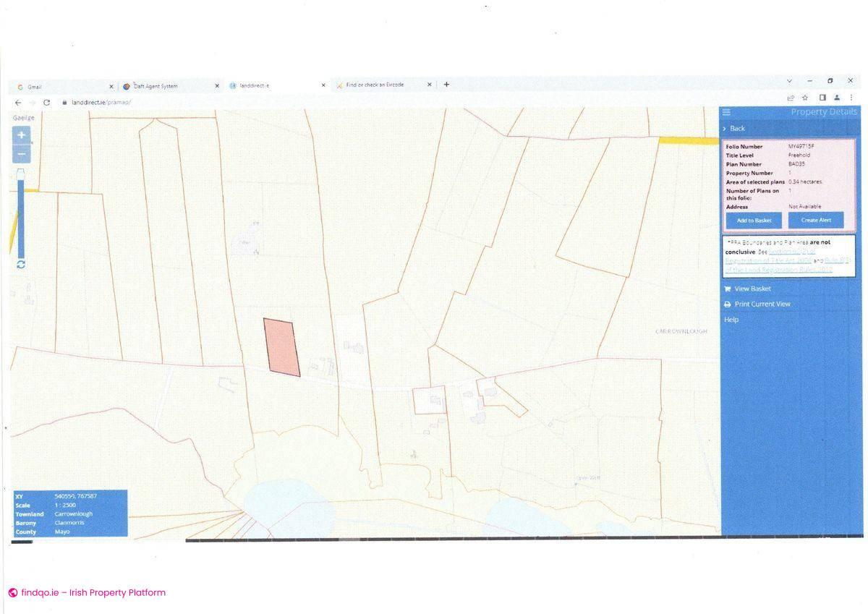This screenshot has width=868, height=614.
Task: Click the View Basket cart icon
Action: (x=727, y=288)
